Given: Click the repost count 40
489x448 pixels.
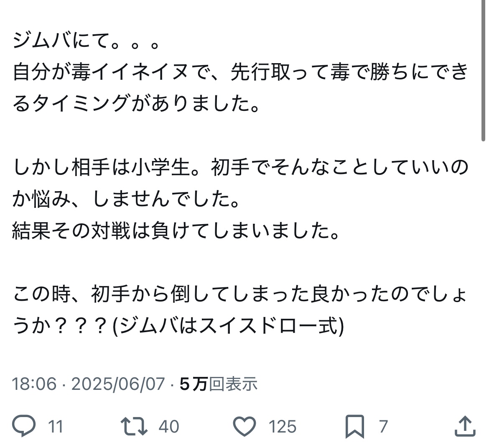Looking at the screenshot, I should click(169, 427).
